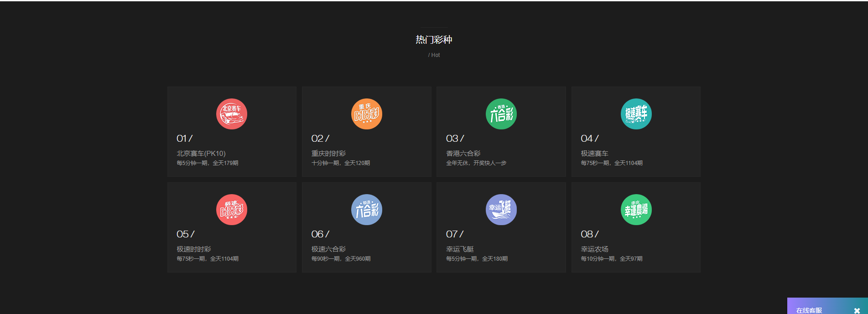Click the red 北京赛车 car icon
The image size is (868, 314).
click(232, 114)
